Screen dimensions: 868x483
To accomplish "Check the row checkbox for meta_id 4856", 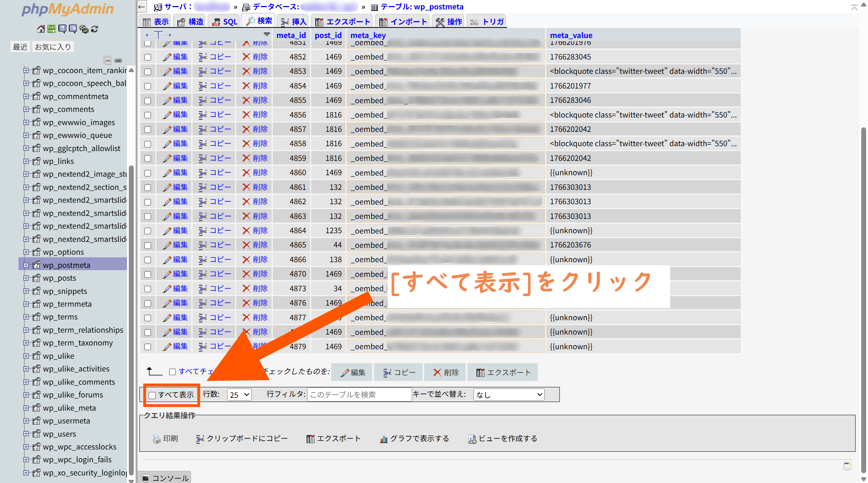I will tap(148, 115).
